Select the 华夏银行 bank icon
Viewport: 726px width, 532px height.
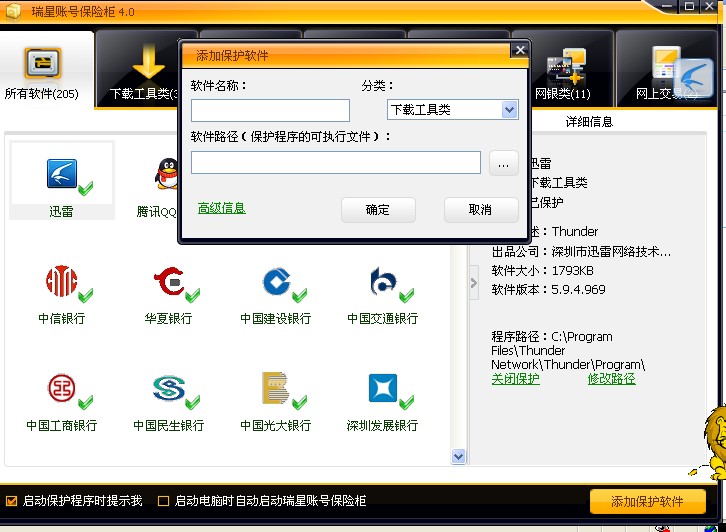[x=169, y=281]
